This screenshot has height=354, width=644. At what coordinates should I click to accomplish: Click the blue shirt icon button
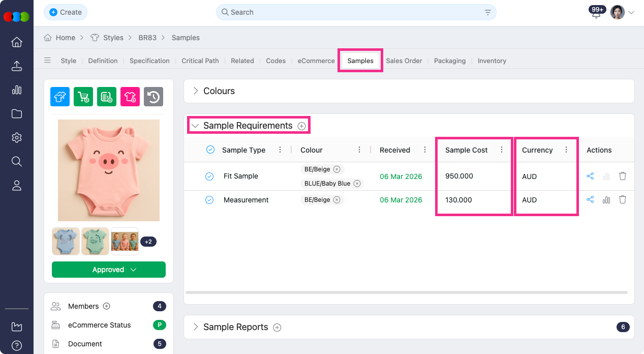[60, 97]
